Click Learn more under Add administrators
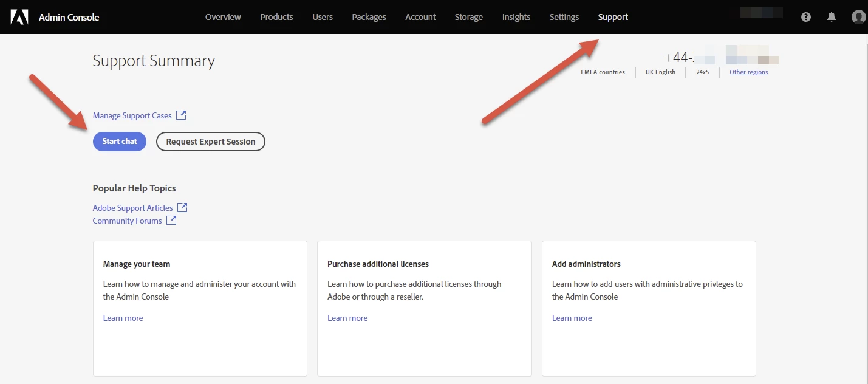This screenshot has height=384, width=868. pyautogui.click(x=572, y=318)
